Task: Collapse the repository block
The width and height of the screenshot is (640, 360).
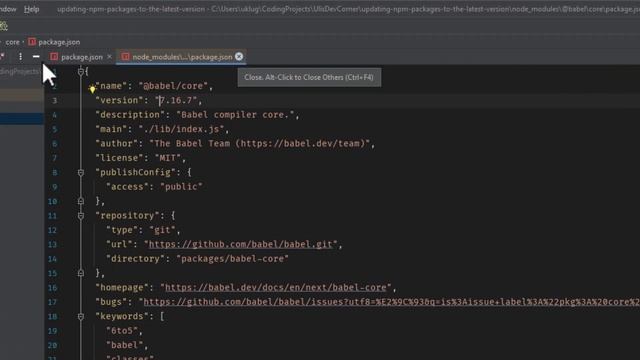Action: (x=81, y=216)
